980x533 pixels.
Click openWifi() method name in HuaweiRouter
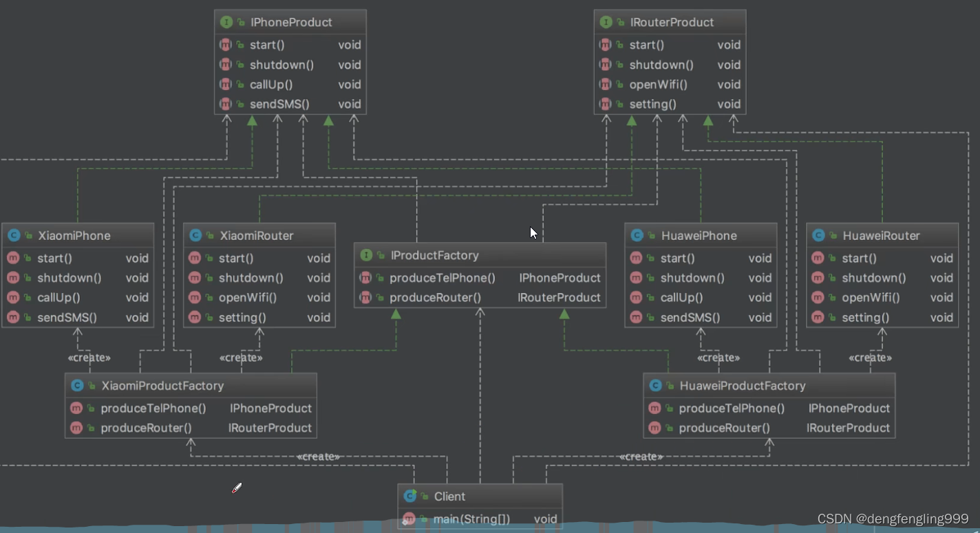coord(871,298)
